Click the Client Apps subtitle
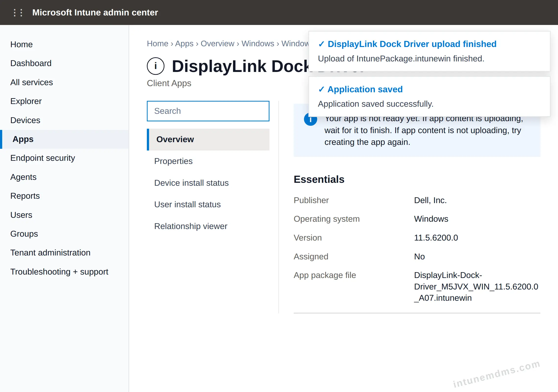This screenshot has height=392, width=558. (169, 83)
